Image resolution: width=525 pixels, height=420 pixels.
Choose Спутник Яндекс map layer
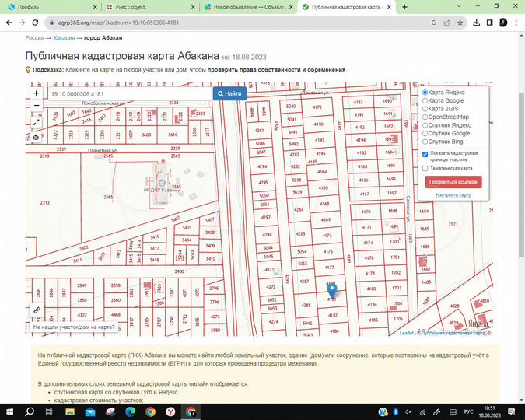point(425,125)
